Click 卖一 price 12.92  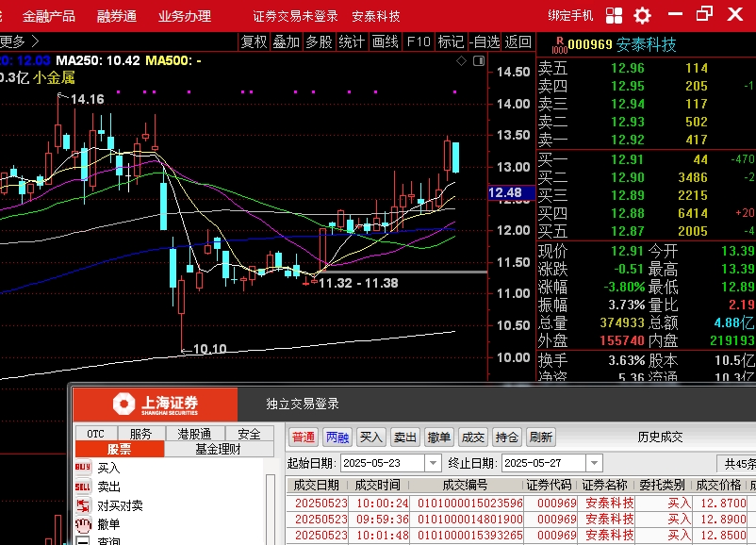pyautogui.click(x=628, y=140)
